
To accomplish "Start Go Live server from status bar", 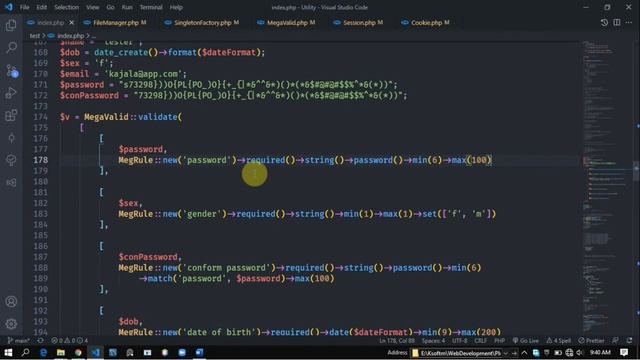I will click(525, 340).
